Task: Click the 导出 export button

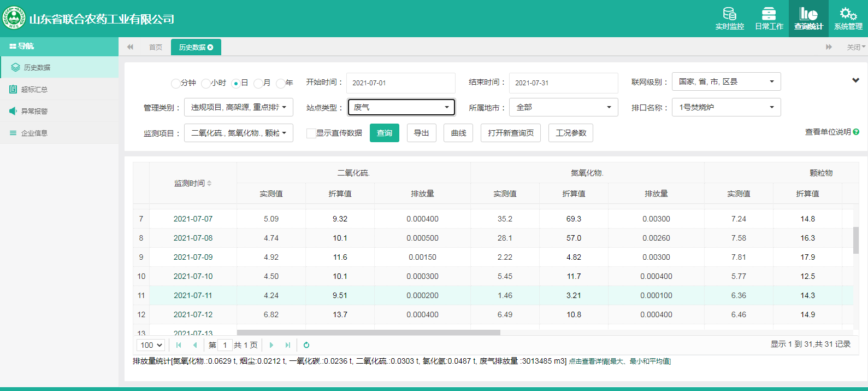Action: [421, 133]
